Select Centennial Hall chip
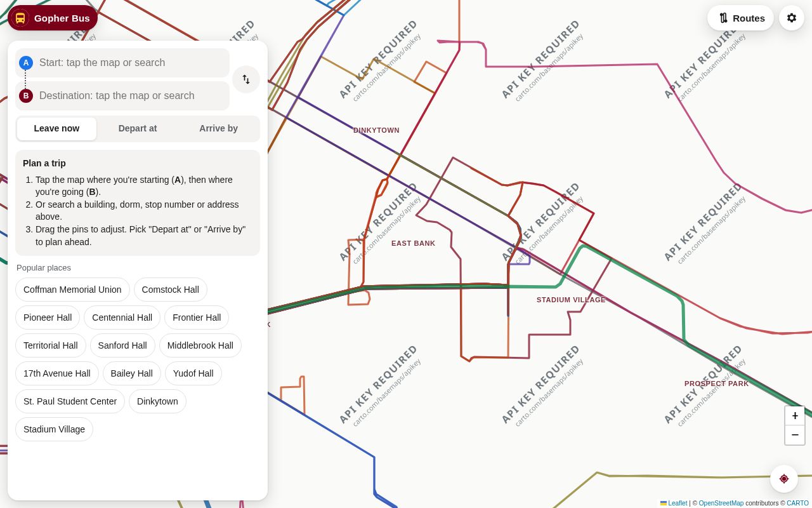Image resolution: width=812 pixels, height=508 pixels. [x=122, y=317]
